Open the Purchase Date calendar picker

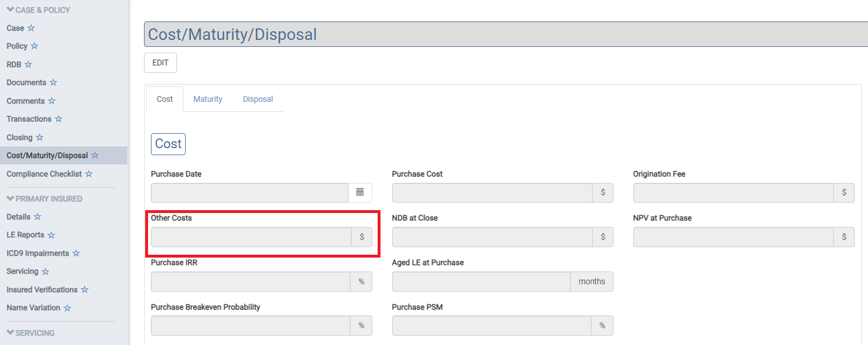360,192
